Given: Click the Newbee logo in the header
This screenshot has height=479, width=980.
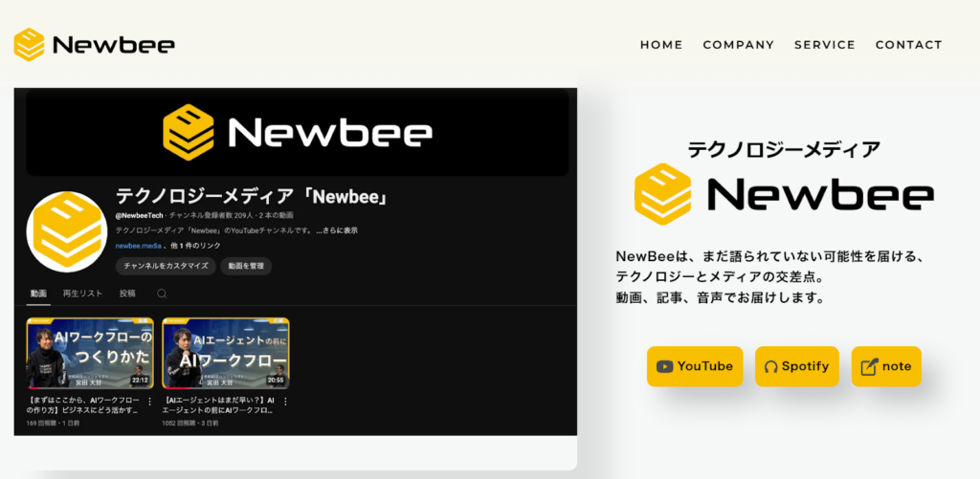Looking at the screenshot, I should click(x=94, y=45).
